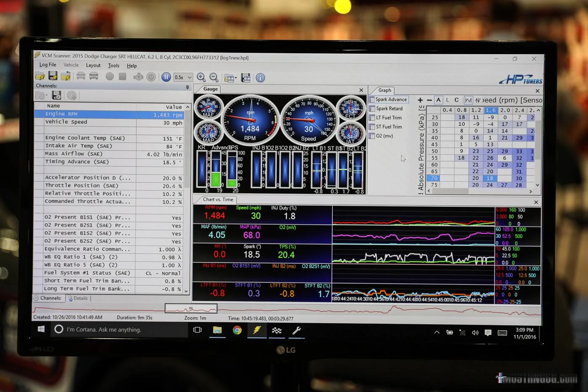Switch to the Channels bottom tab

point(47,298)
